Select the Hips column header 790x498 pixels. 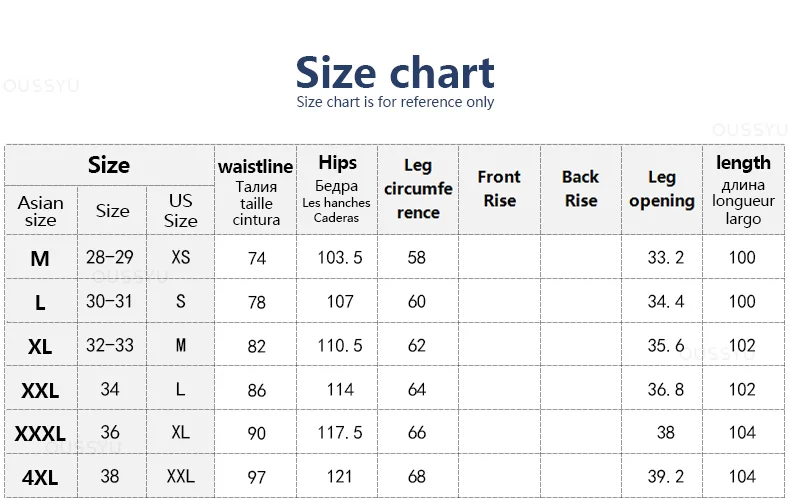337,190
